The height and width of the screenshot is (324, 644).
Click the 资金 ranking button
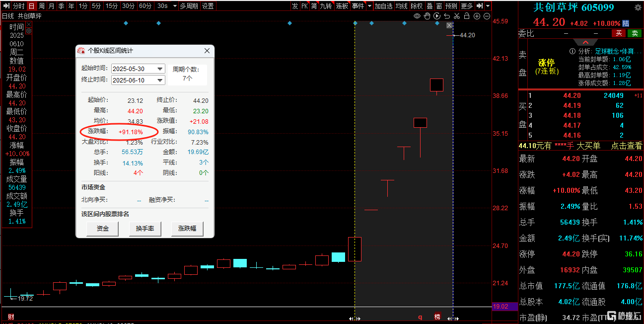click(103, 229)
